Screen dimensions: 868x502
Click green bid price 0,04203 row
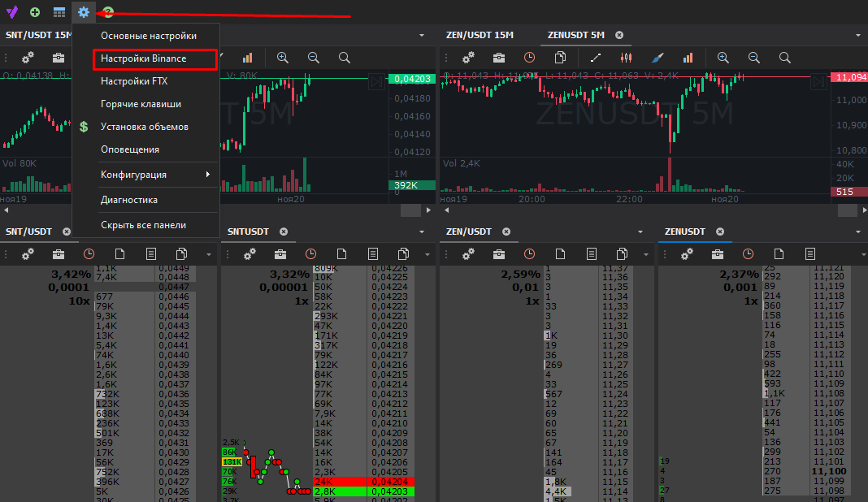point(363,491)
